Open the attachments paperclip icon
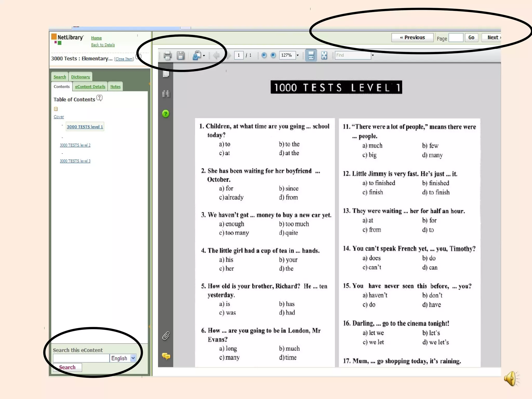Screen dimensions: 532x399 166,336
